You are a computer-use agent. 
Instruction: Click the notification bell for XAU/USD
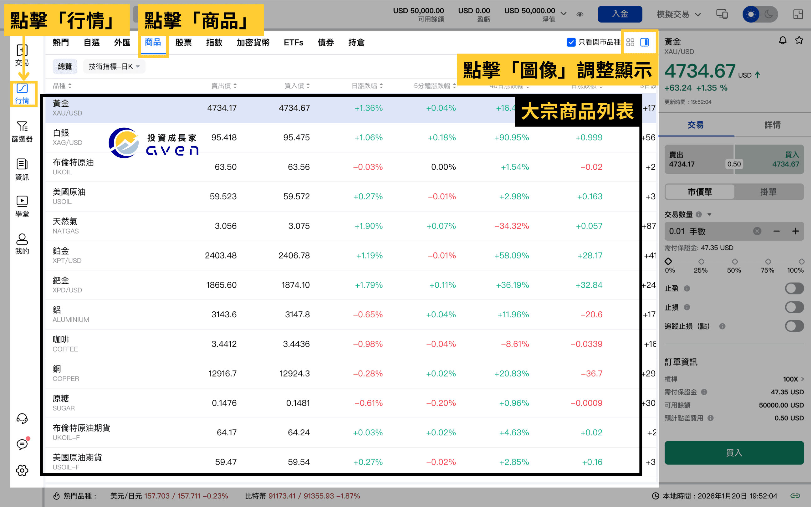[x=783, y=40]
